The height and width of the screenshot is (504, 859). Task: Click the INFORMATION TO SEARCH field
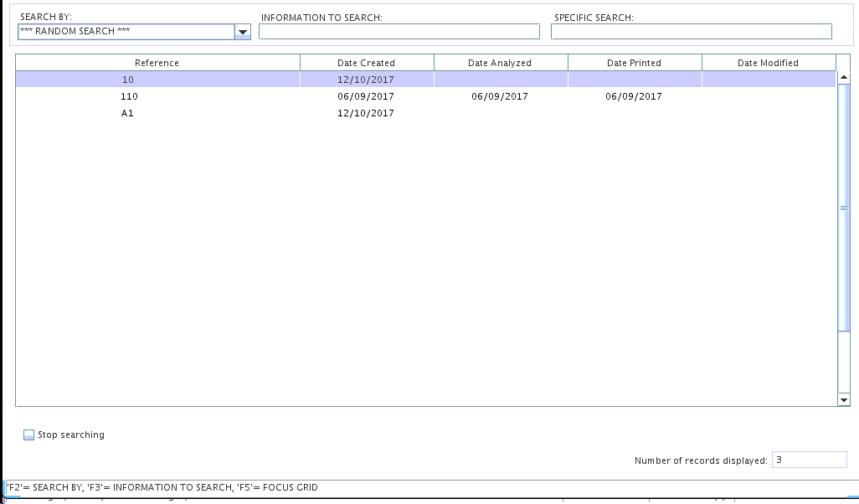click(x=399, y=32)
